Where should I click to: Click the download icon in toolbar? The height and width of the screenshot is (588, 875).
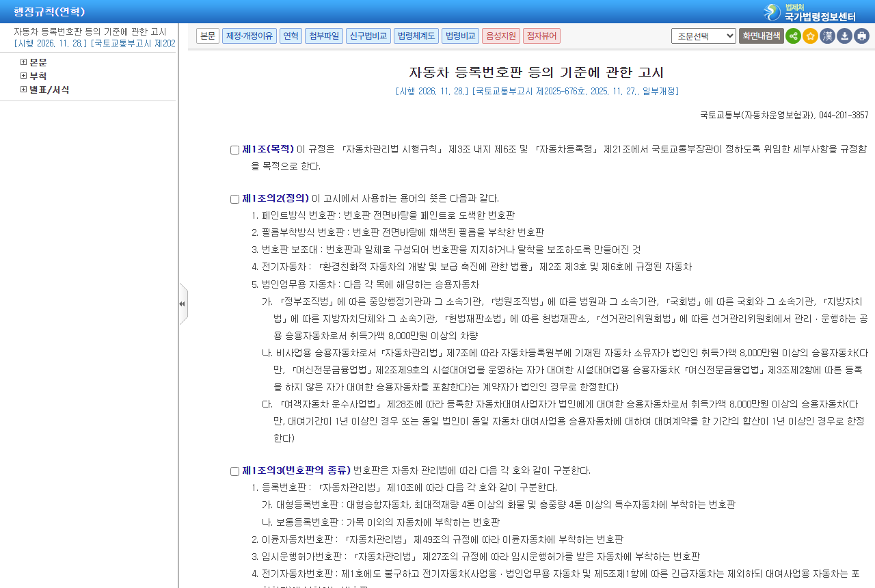(844, 36)
